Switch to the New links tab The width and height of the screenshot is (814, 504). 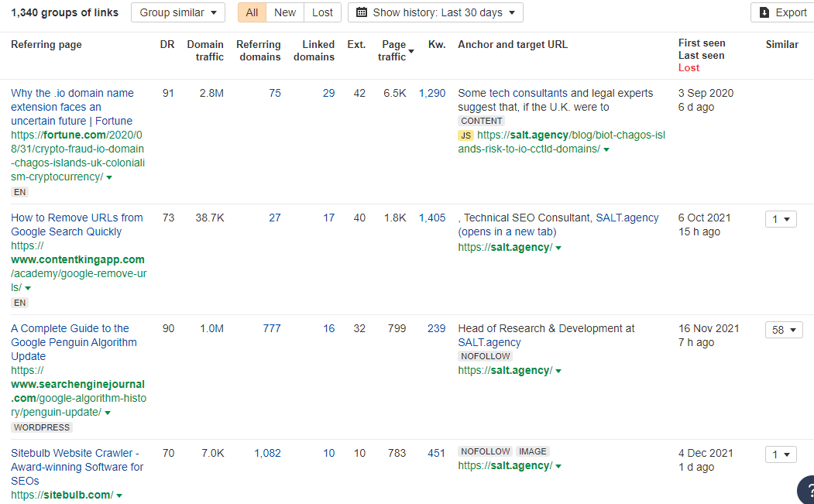click(285, 12)
